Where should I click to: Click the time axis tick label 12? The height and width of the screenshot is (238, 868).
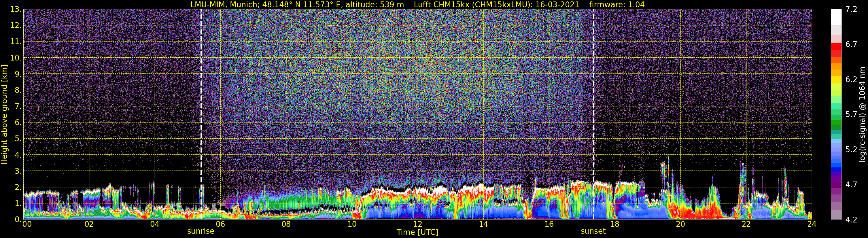tap(417, 224)
